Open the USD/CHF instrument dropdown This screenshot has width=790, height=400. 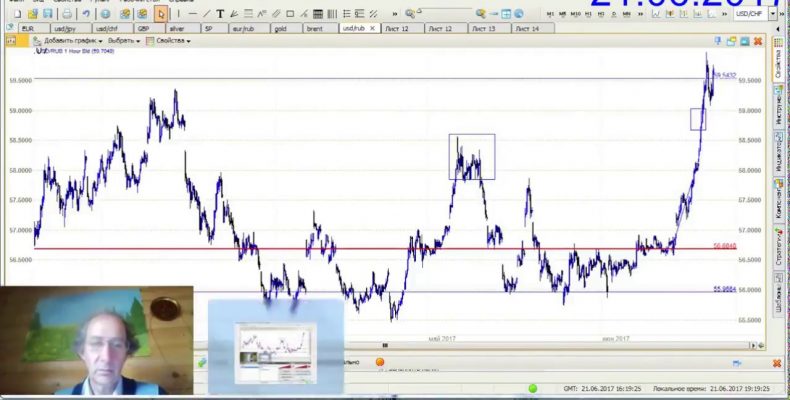pyautogui.click(x=772, y=14)
